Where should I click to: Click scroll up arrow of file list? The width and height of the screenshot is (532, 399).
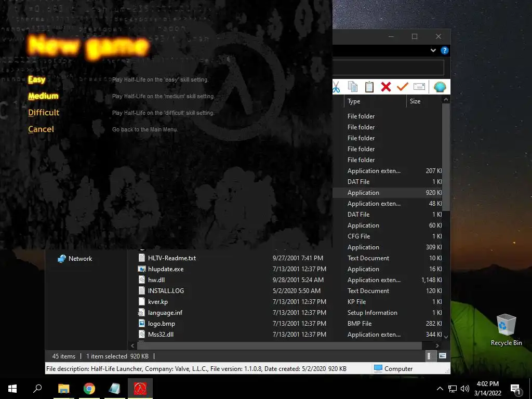point(446,99)
